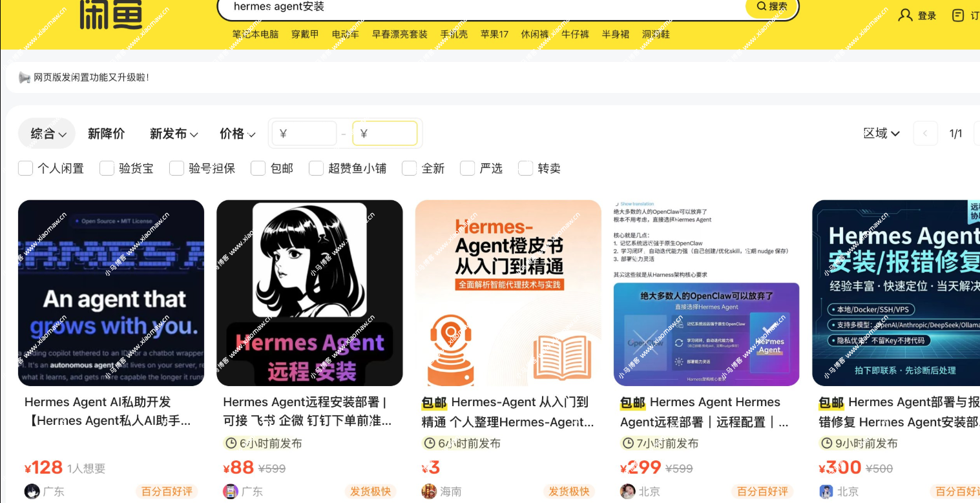This screenshot has height=503, width=980.
Task: Open the OpenClaw可以放弃了 product image
Action: point(707,293)
